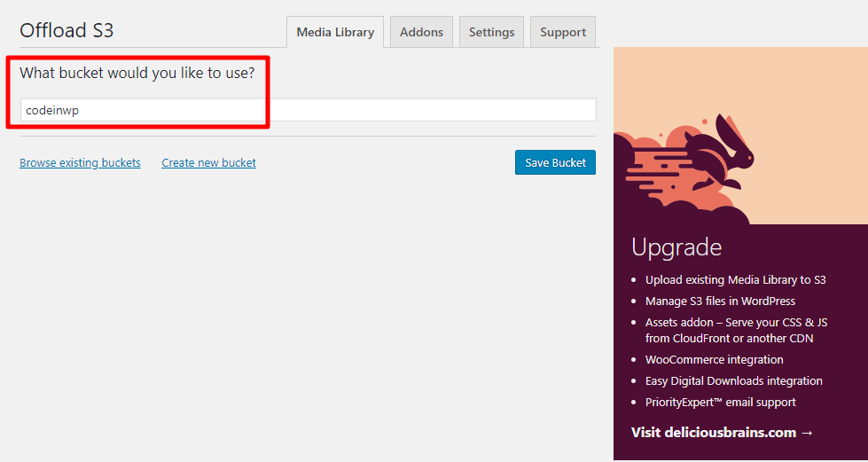Click 'PriorityExpert™ email support' list item
The height and width of the screenshot is (462, 868).
[x=721, y=403]
